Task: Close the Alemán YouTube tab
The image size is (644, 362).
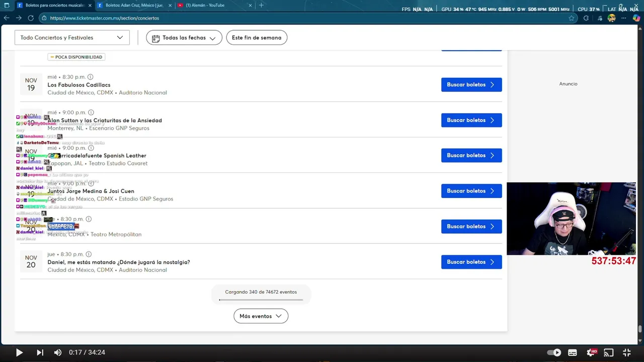Action: [250, 5]
